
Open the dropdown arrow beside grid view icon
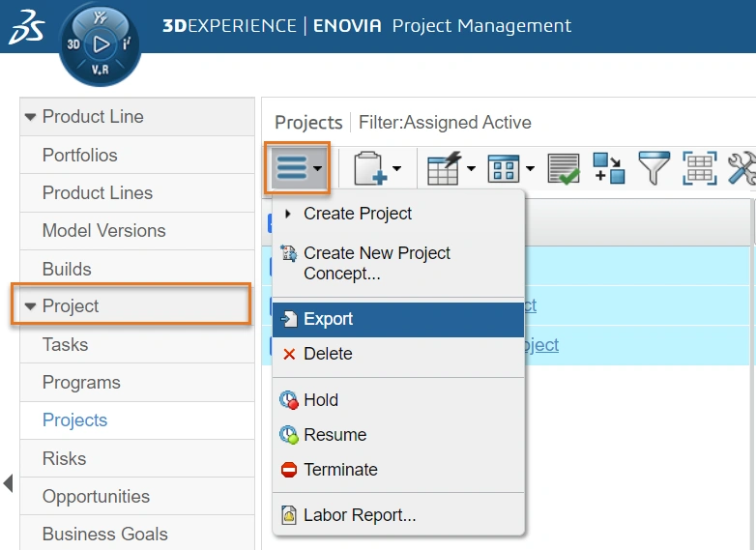[x=530, y=170]
